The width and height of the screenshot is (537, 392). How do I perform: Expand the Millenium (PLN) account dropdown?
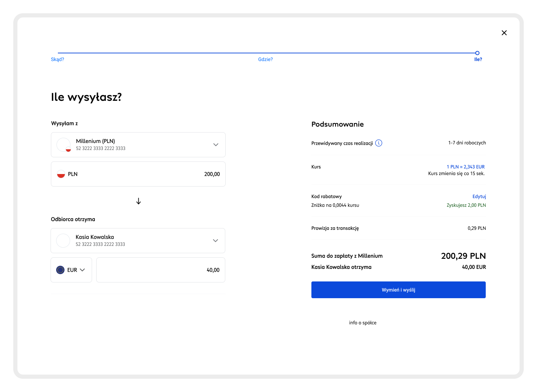[x=215, y=145]
